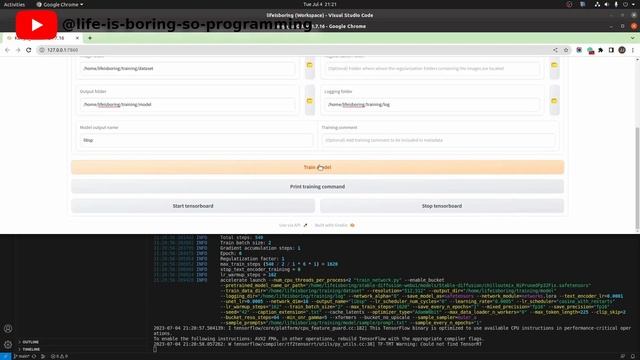Go forward in Chrome browser
This screenshot has width=640, height=360.
click(18, 50)
